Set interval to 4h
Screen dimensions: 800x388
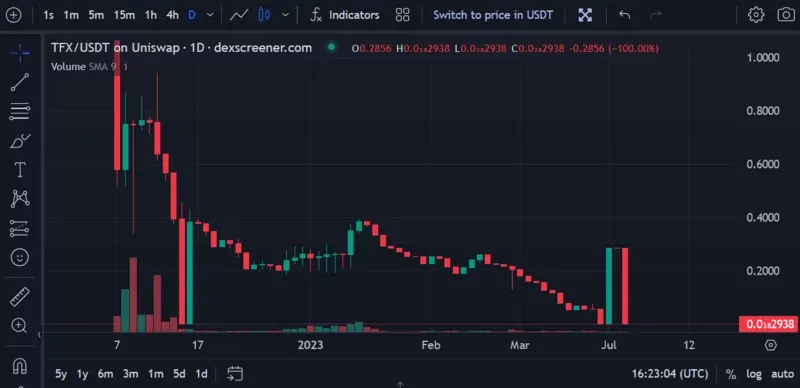tap(172, 15)
